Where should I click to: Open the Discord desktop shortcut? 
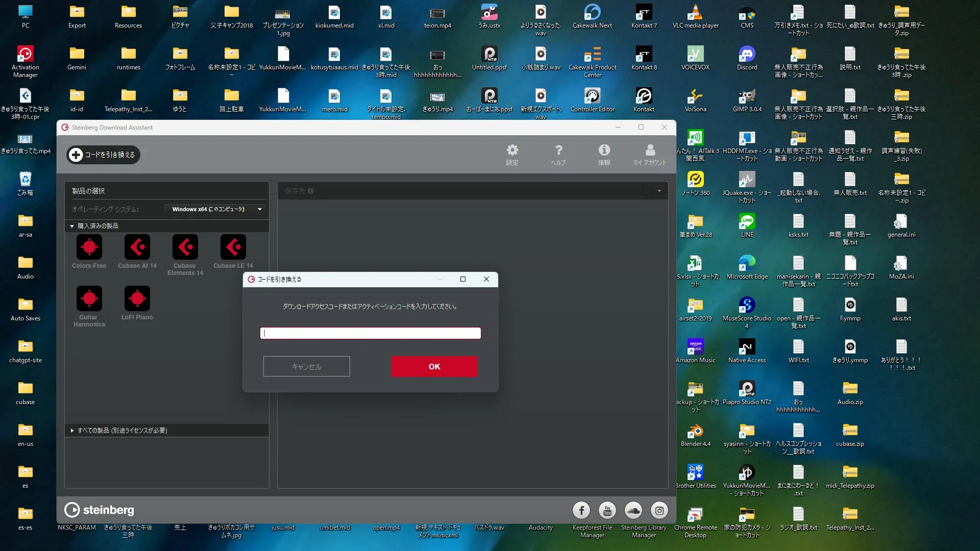tap(747, 58)
